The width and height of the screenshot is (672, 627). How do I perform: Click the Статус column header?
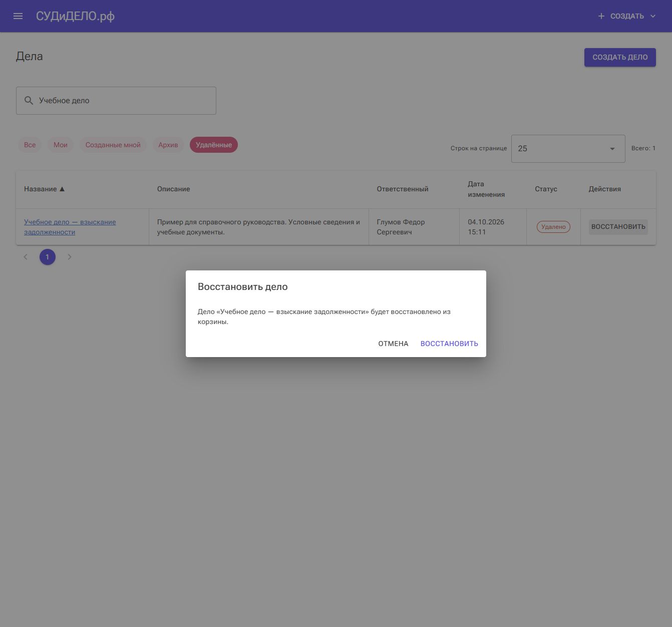(x=546, y=189)
